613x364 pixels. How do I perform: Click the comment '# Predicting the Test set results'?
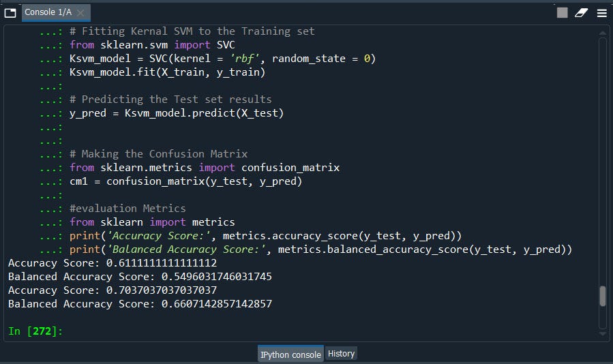click(170, 100)
